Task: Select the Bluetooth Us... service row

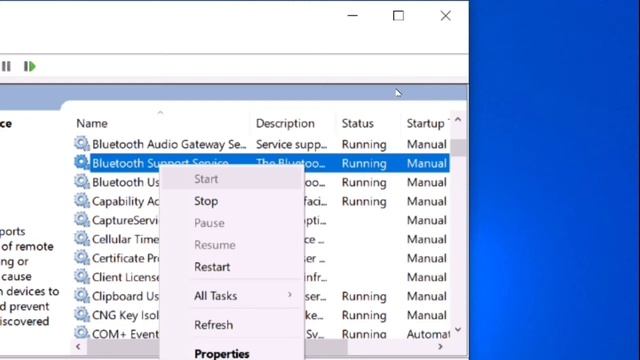Action: (126, 182)
